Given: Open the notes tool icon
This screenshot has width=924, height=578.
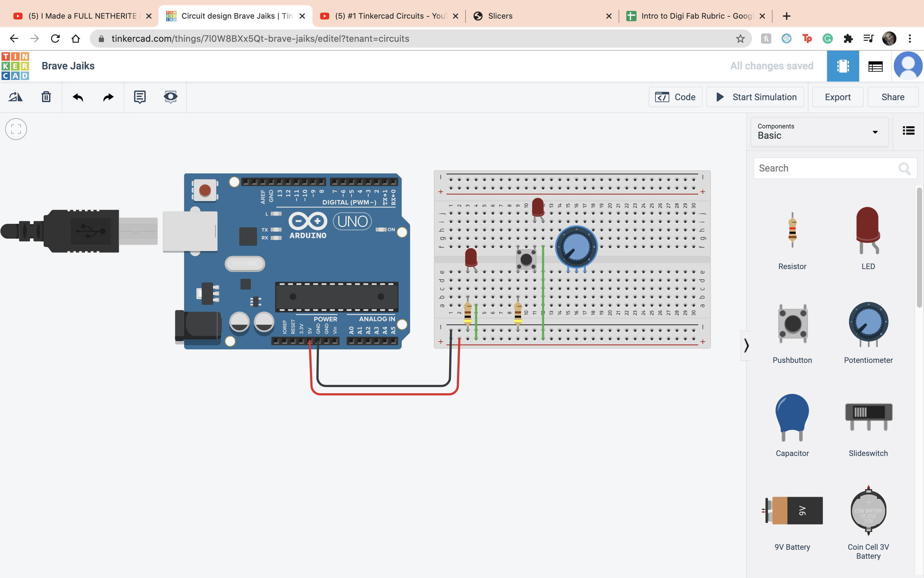Looking at the screenshot, I should coord(140,97).
